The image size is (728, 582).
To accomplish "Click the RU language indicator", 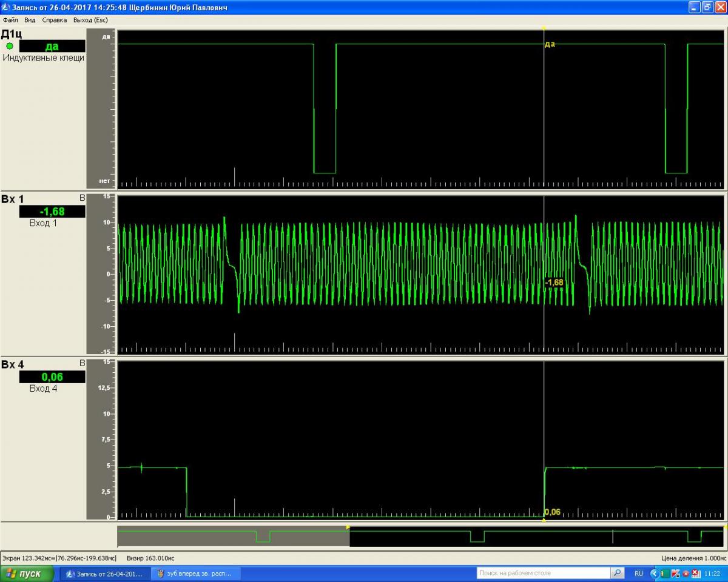I will pos(639,574).
